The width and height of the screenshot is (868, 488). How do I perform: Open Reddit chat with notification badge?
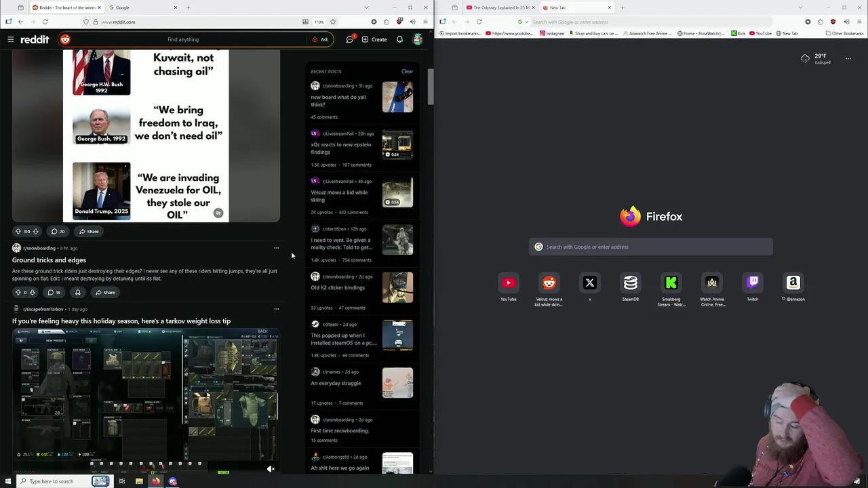click(x=350, y=39)
